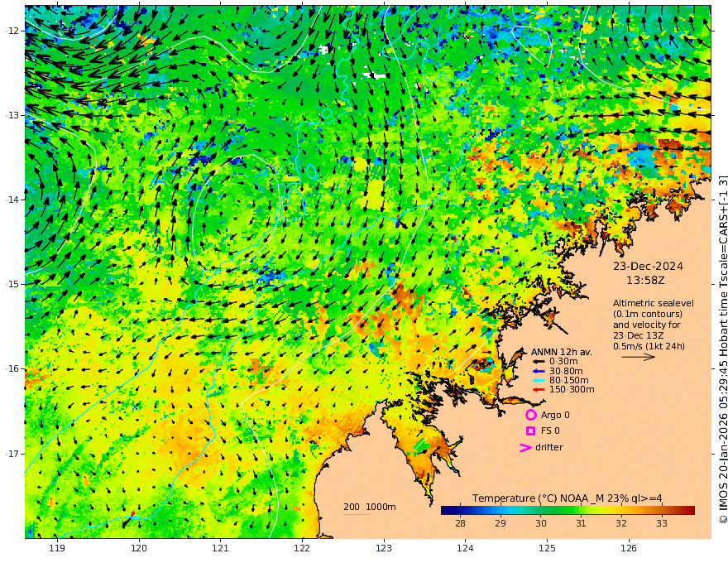Click the longitude axis label 126
Image resolution: width=728 pixels, height=563 pixels.
pos(629,548)
